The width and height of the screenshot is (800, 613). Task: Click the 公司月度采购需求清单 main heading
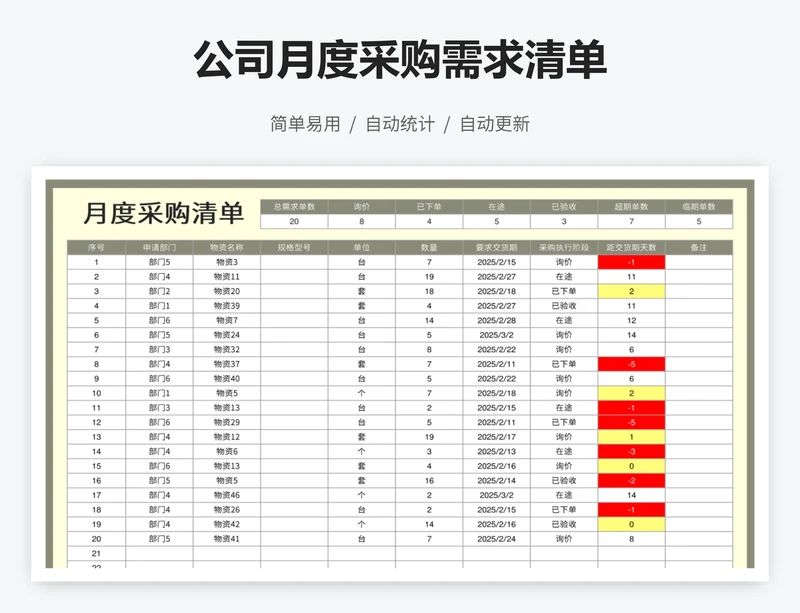400,60
